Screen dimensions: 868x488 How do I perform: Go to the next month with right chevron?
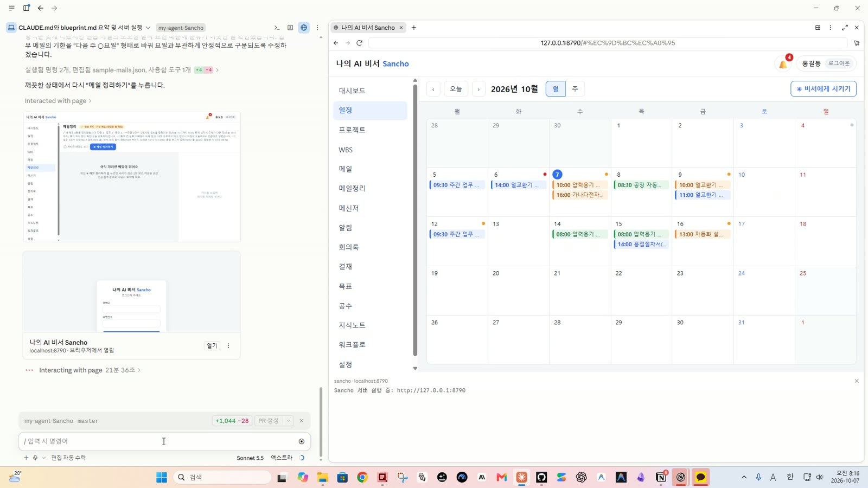(478, 89)
